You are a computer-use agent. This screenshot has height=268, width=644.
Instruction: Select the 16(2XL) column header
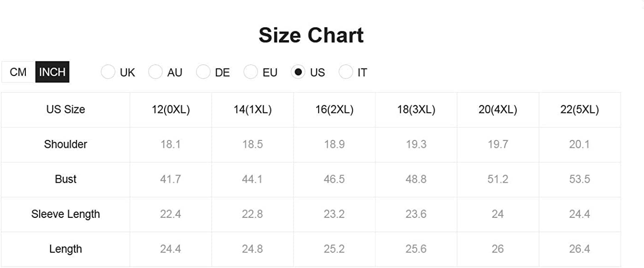334,110
